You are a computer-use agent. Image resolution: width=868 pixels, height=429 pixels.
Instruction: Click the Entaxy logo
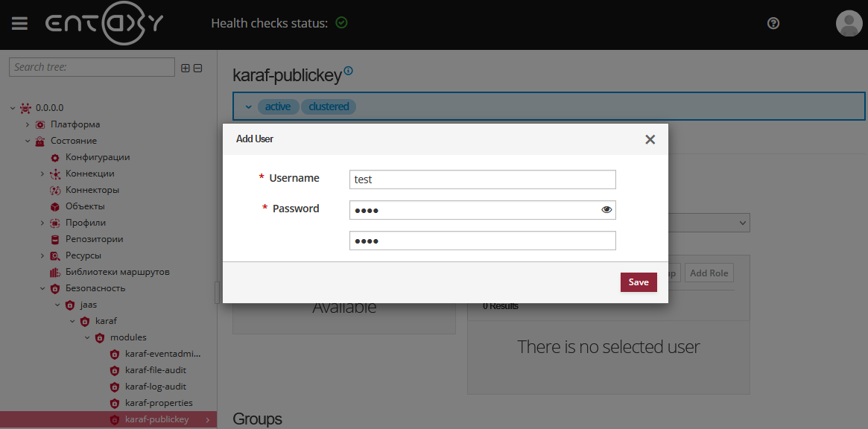[x=104, y=23]
